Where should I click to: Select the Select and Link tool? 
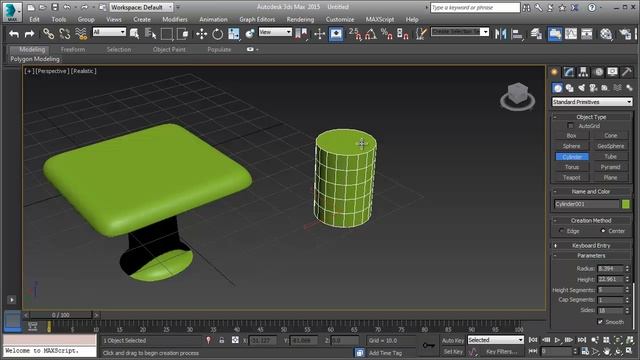pyautogui.click(x=49, y=34)
